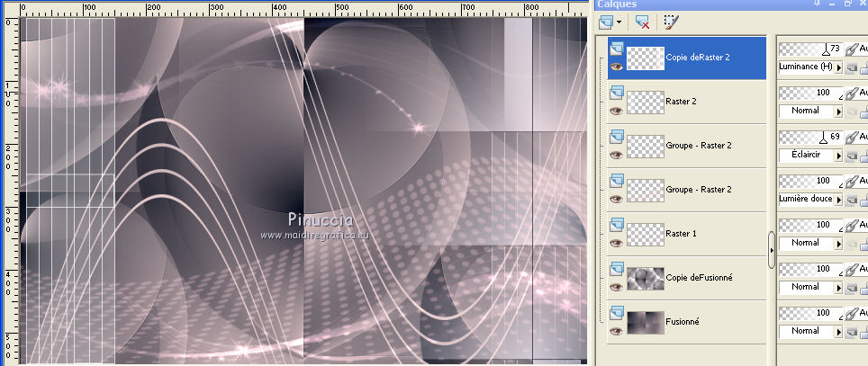Select the Groupe - Raster 2 name on the Éclaircir row
This screenshot has width=868, height=366.
(699, 146)
